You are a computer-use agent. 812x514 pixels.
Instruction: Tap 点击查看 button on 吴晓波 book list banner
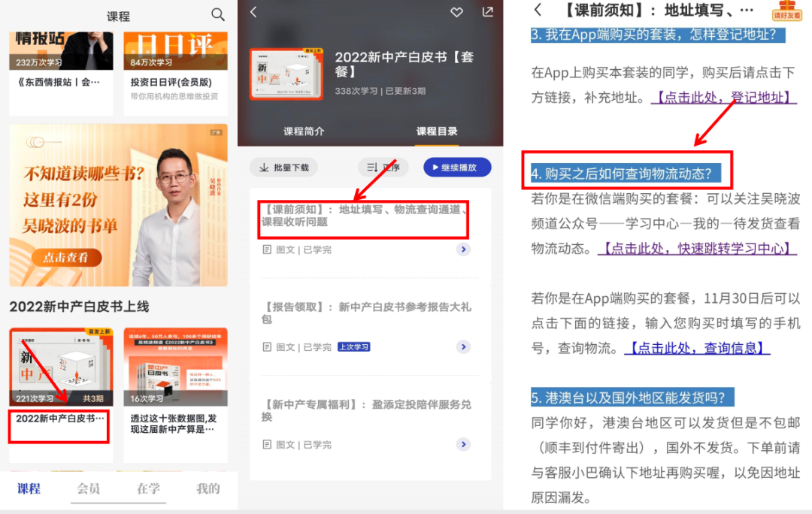65,257
